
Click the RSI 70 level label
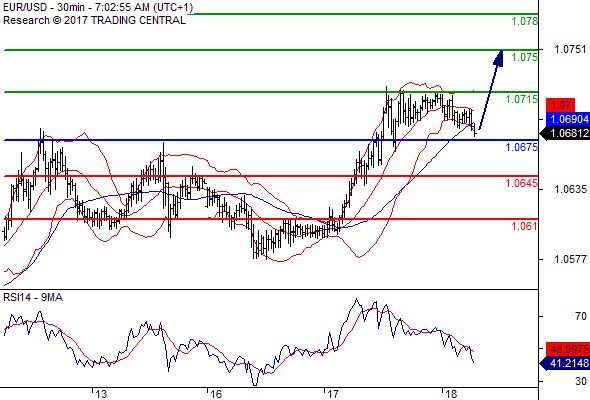[x=581, y=316]
